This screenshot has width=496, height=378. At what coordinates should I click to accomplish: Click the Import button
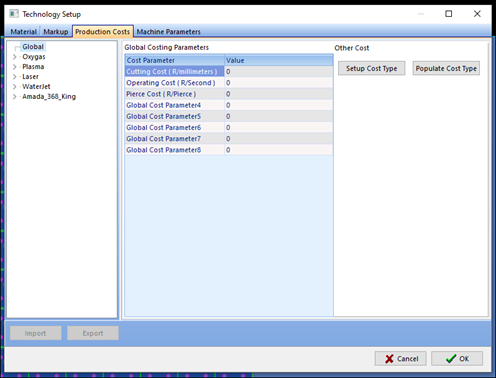(35, 333)
